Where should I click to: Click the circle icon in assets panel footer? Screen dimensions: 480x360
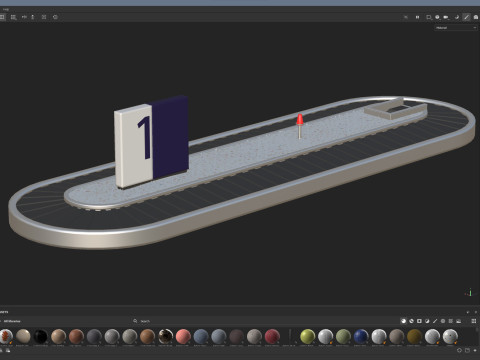tap(459, 350)
